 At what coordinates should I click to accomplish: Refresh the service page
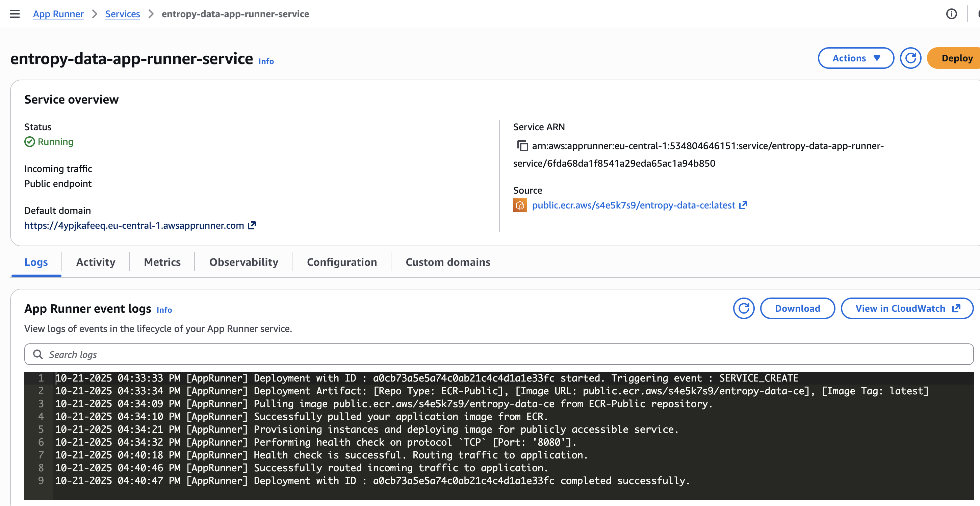point(911,58)
